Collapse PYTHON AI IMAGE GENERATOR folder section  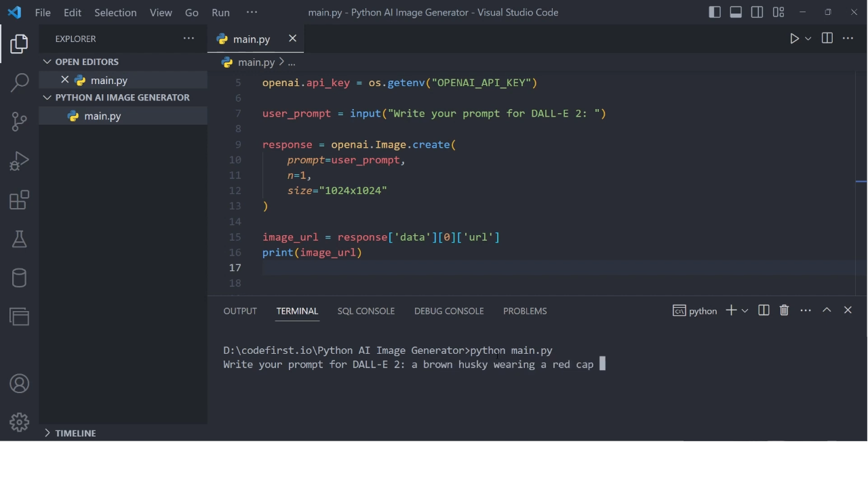pyautogui.click(x=123, y=98)
